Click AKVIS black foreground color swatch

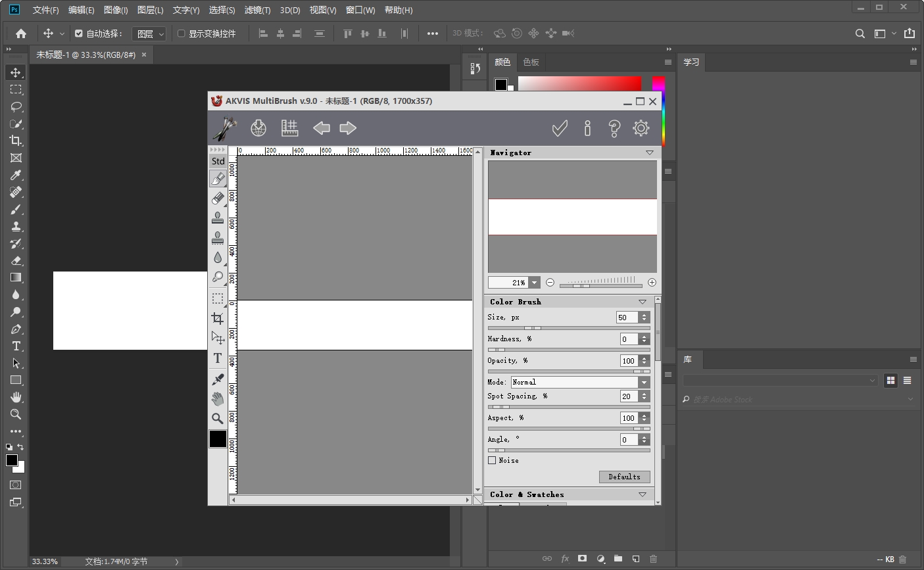[218, 439]
